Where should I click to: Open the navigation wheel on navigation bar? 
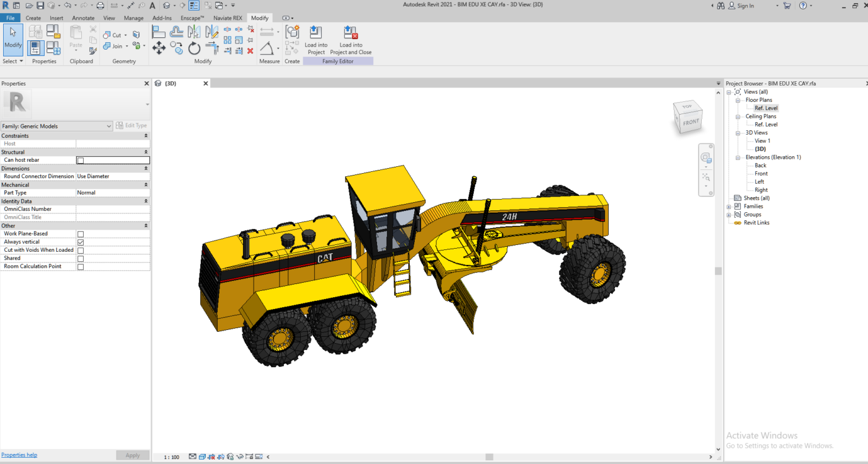coord(706,158)
